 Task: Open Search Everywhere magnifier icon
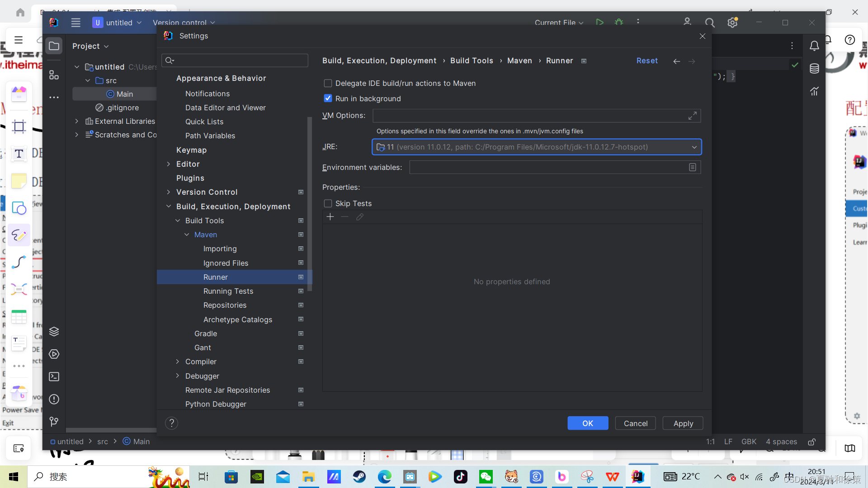[x=710, y=23]
